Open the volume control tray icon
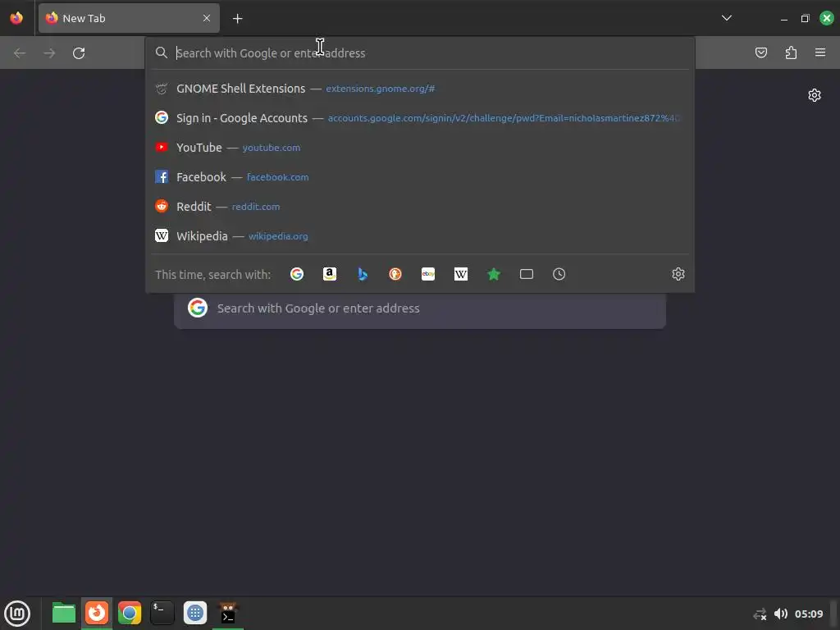840x630 pixels. point(781,614)
